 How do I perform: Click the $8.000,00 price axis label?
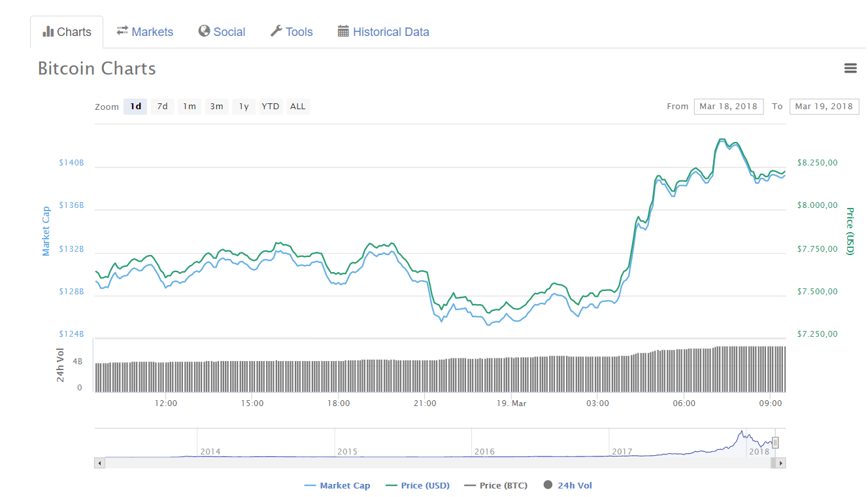[817, 205]
